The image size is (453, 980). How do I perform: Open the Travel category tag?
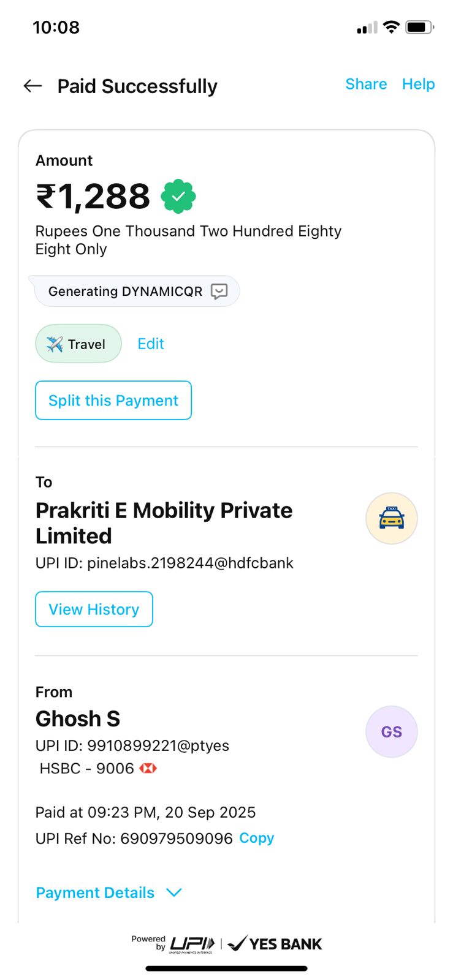tap(78, 344)
